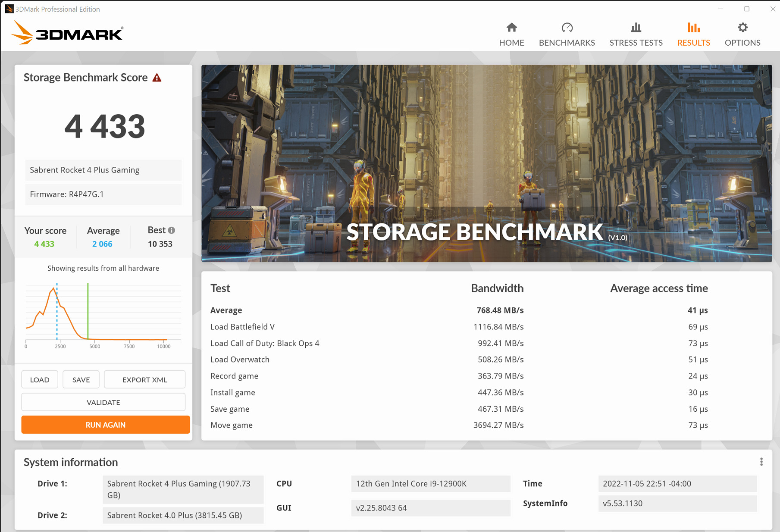Click the 3DMark logo
The height and width of the screenshot is (532, 780).
tap(68, 33)
